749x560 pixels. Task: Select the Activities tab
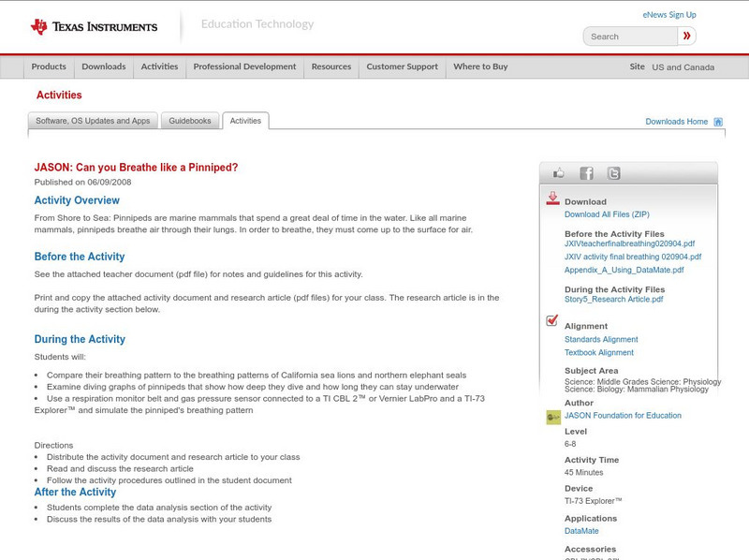[245, 121]
